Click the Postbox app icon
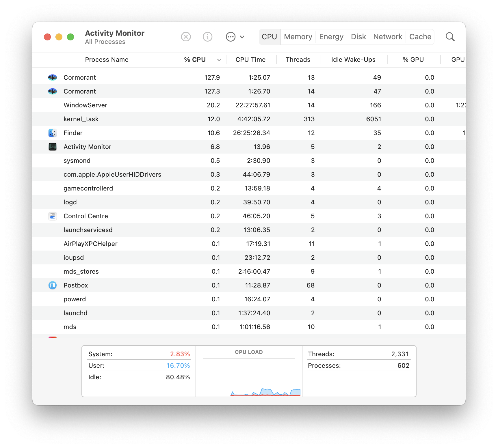498x448 pixels. click(53, 285)
